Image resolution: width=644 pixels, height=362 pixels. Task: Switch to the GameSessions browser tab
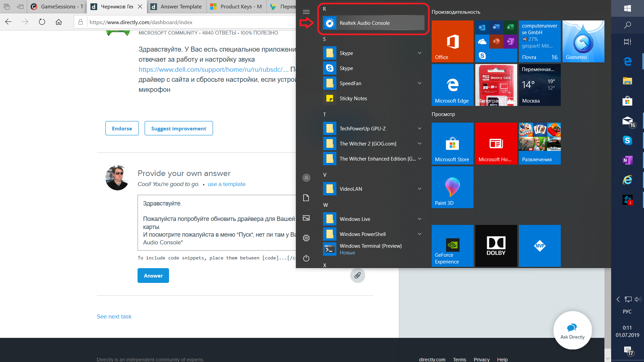pyautogui.click(x=57, y=7)
